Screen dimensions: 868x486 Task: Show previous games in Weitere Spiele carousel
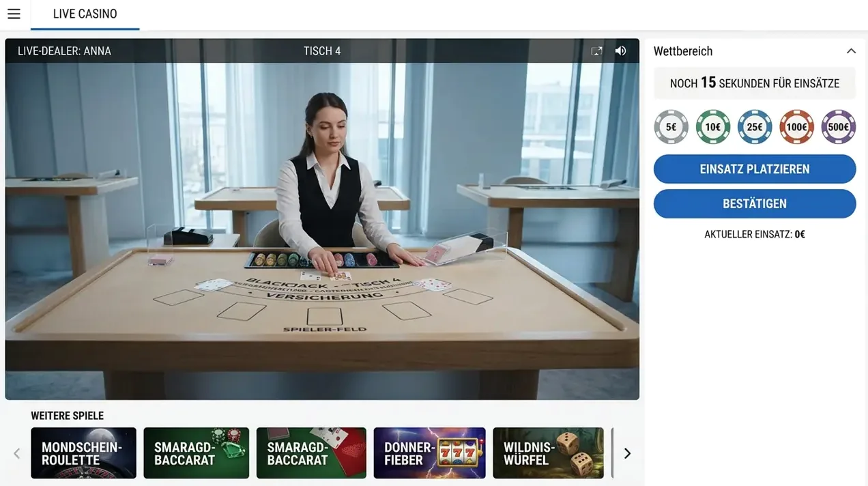(x=17, y=453)
